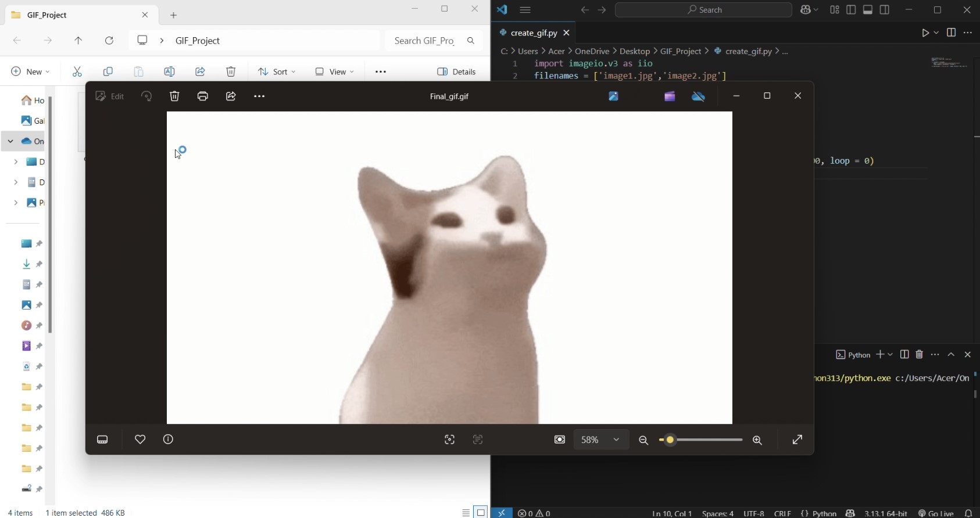980x518 pixels.
Task: Zoom in with the plus magnifier
Action: pos(757,441)
